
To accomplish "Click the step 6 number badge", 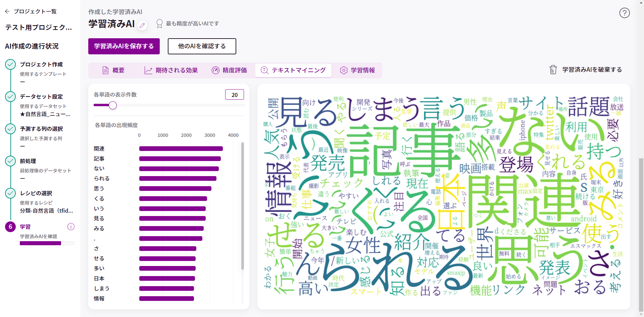I will pos(10,227).
